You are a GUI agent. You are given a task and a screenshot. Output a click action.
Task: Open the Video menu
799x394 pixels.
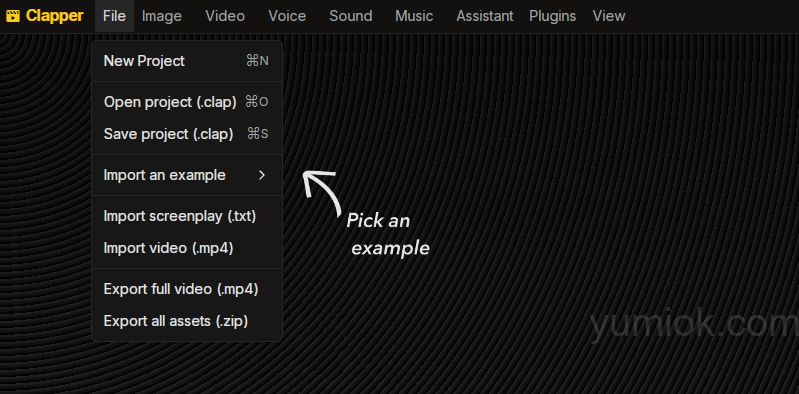tap(225, 16)
